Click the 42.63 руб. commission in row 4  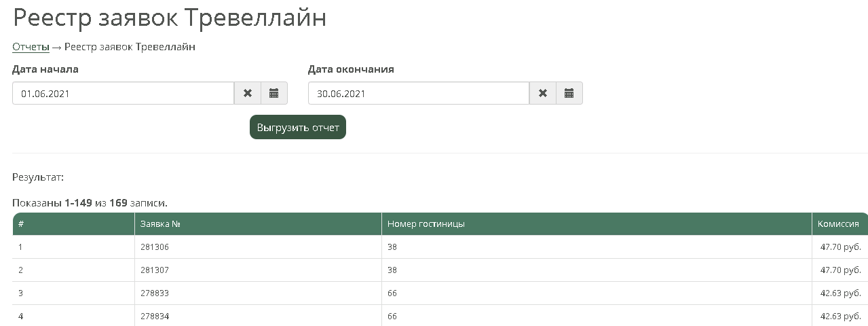tap(840, 316)
